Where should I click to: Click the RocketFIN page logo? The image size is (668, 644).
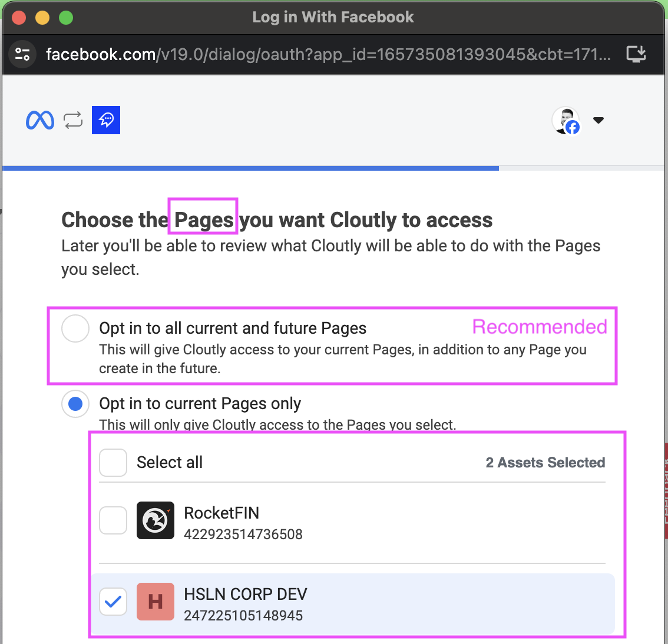(156, 520)
